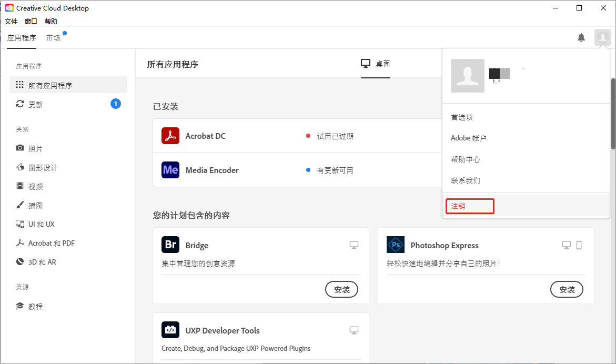The height and width of the screenshot is (364, 616).
Task: Click 安装 button for Photoshop Express
Action: point(567,289)
